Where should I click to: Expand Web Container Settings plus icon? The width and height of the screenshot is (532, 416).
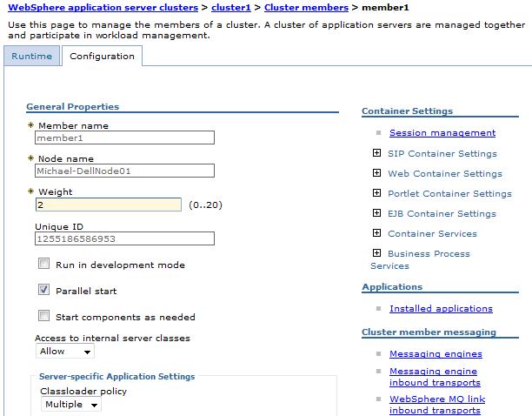pos(376,173)
